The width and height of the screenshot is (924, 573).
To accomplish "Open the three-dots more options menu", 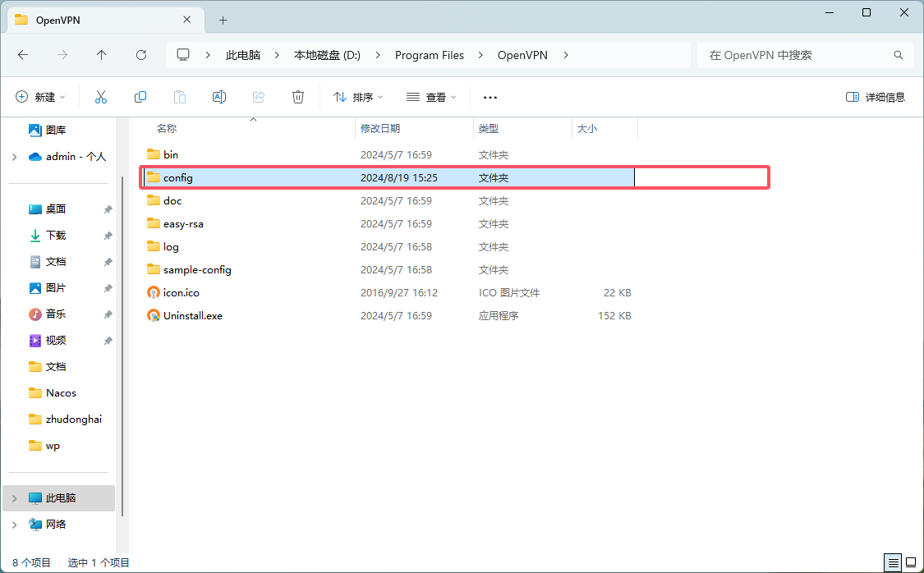I will 490,98.
